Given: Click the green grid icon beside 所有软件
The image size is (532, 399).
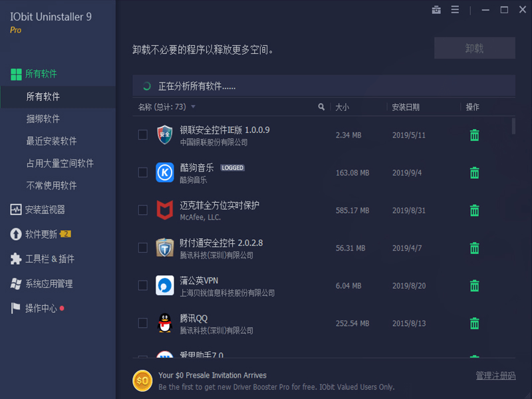Looking at the screenshot, I should (x=16, y=74).
